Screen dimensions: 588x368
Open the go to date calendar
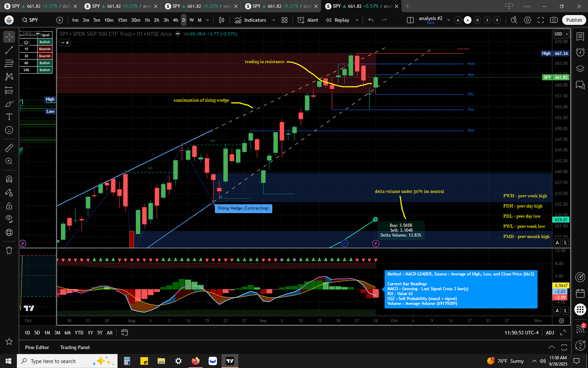[124, 332]
